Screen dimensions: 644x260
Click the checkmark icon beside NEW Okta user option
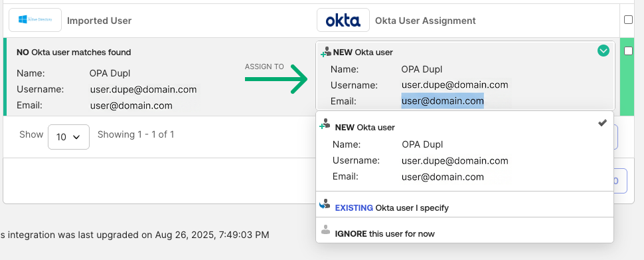pyautogui.click(x=602, y=123)
